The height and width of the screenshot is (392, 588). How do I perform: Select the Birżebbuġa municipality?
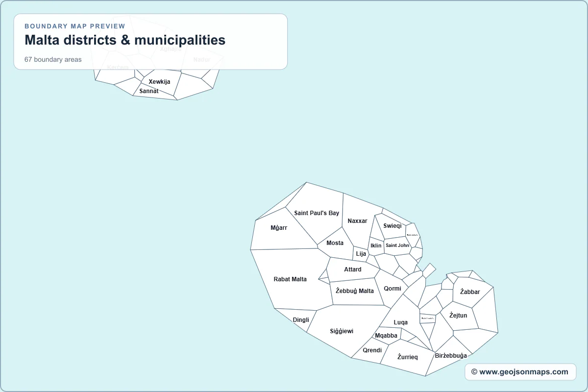(451, 356)
